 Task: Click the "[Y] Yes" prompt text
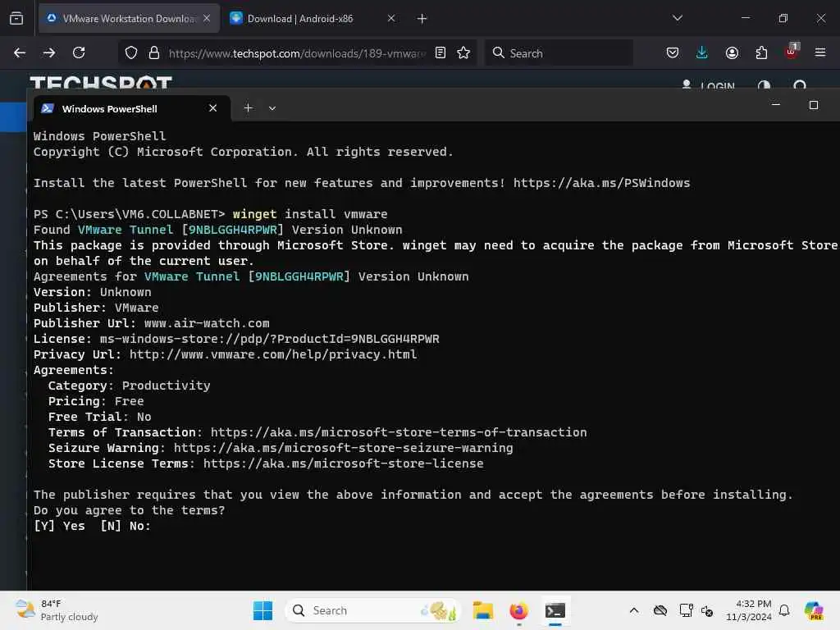(x=59, y=526)
